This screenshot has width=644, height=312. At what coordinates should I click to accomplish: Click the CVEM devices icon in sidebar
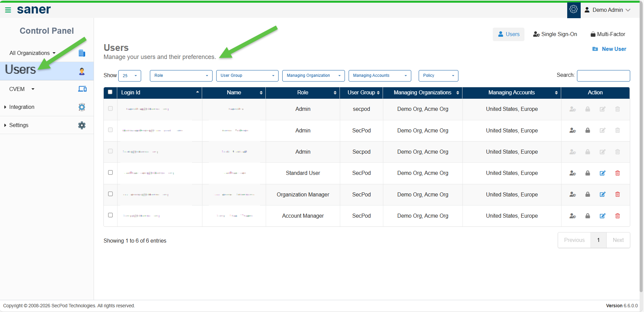pos(82,89)
